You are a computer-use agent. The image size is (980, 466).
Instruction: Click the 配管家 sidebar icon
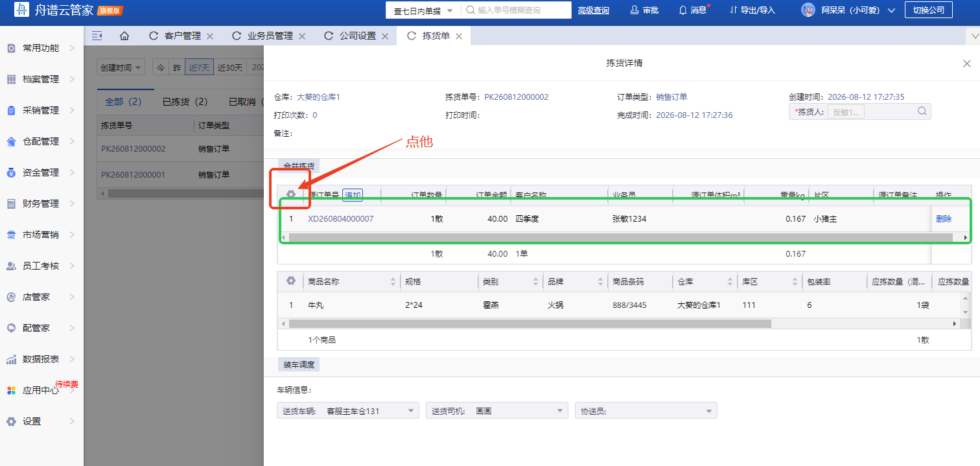[11, 328]
